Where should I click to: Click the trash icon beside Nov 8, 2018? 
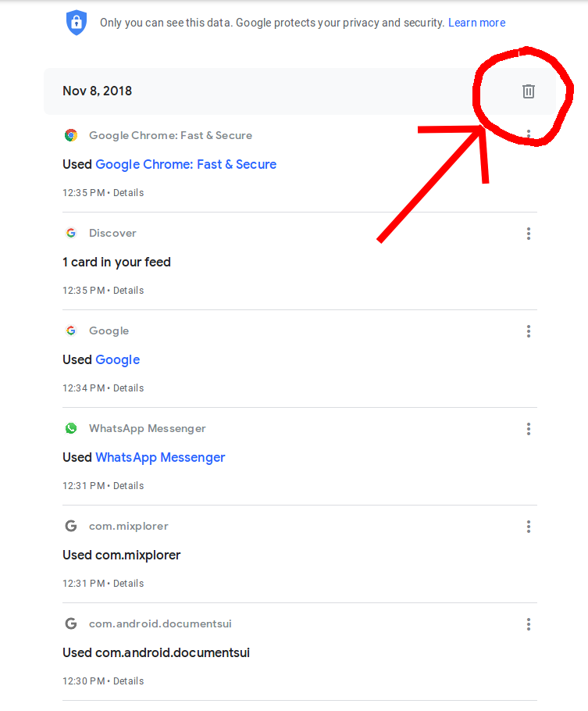pos(529,91)
